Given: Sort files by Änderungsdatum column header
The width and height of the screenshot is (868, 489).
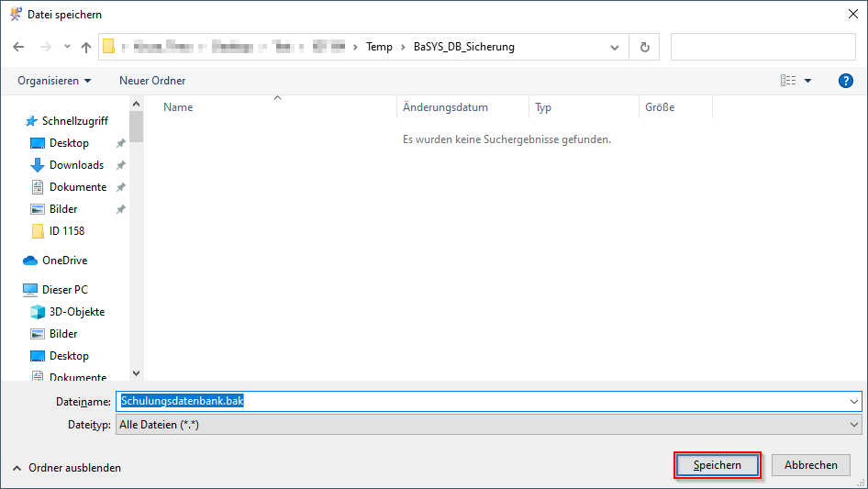Looking at the screenshot, I should (x=446, y=107).
